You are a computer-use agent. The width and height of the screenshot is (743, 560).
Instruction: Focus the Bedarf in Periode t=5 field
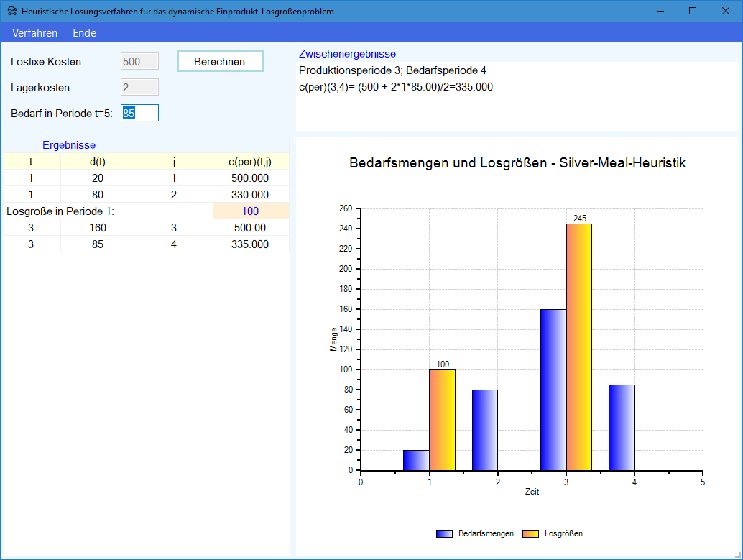139,113
